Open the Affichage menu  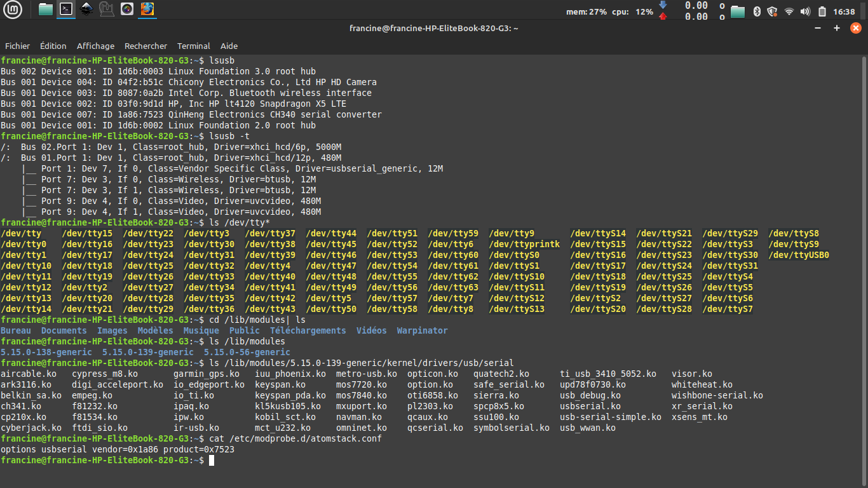pyautogui.click(x=95, y=46)
